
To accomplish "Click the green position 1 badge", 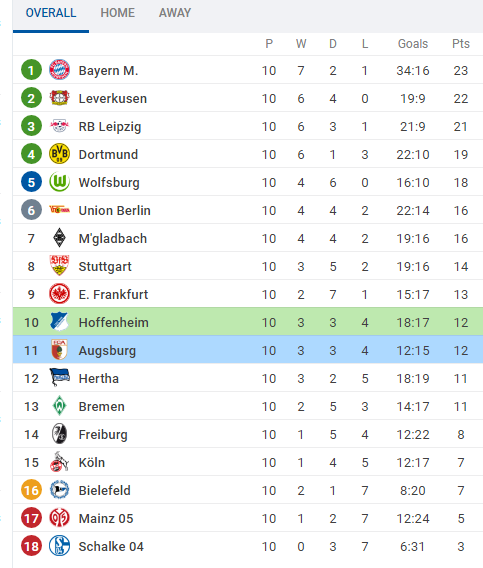I will 32,70.
